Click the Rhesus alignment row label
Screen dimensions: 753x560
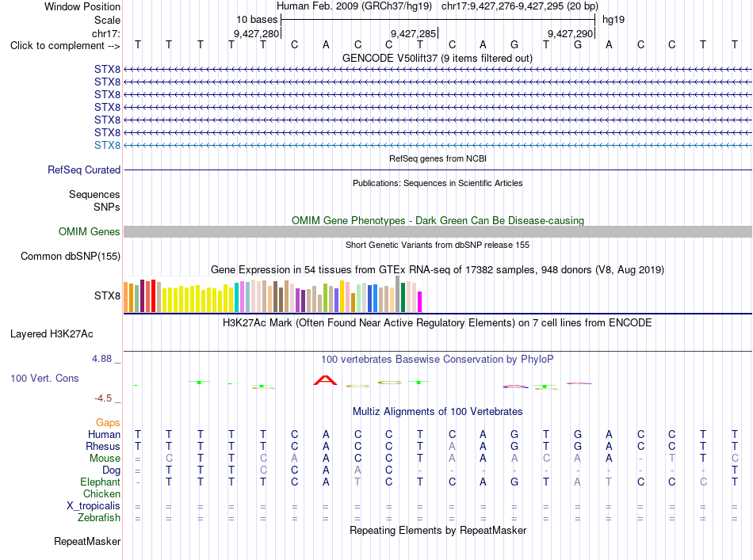103,446
